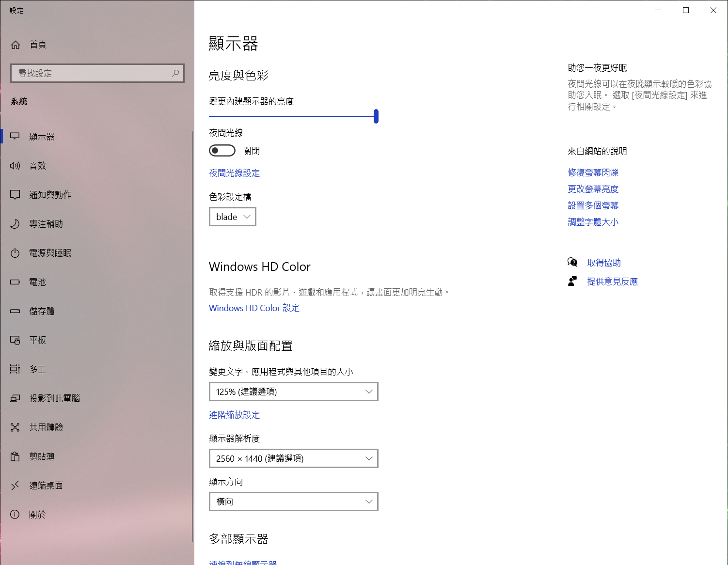Viewport: 728px width, 565px height.
Task: Go to 通知與動作 settings page
Action: [x=50, y=195]
